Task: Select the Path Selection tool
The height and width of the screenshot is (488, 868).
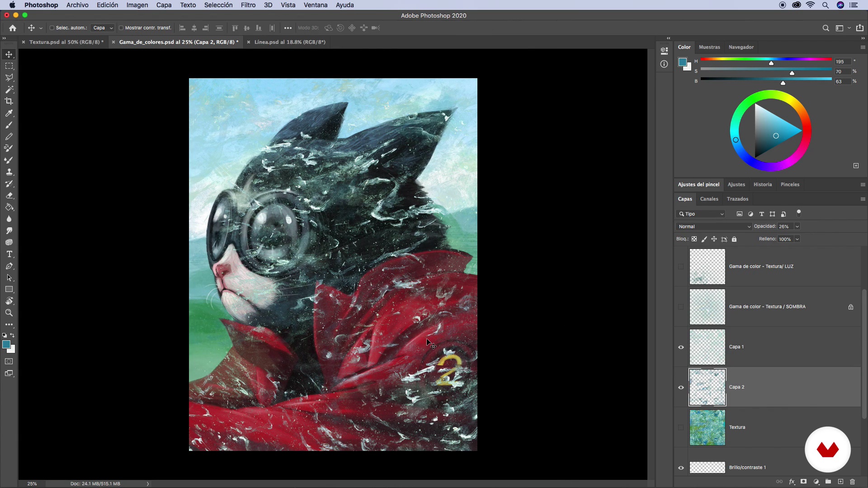Action: [9, 278]
